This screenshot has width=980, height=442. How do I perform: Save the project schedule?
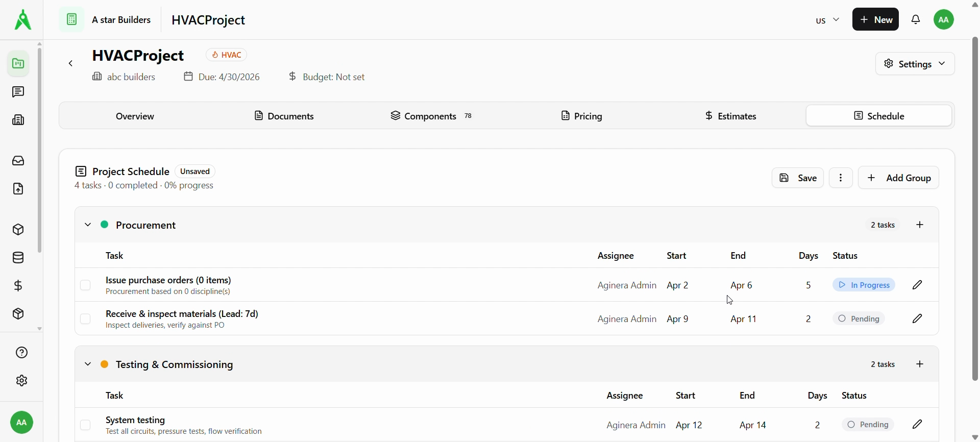pyautogui.click(x=798, y=178)
